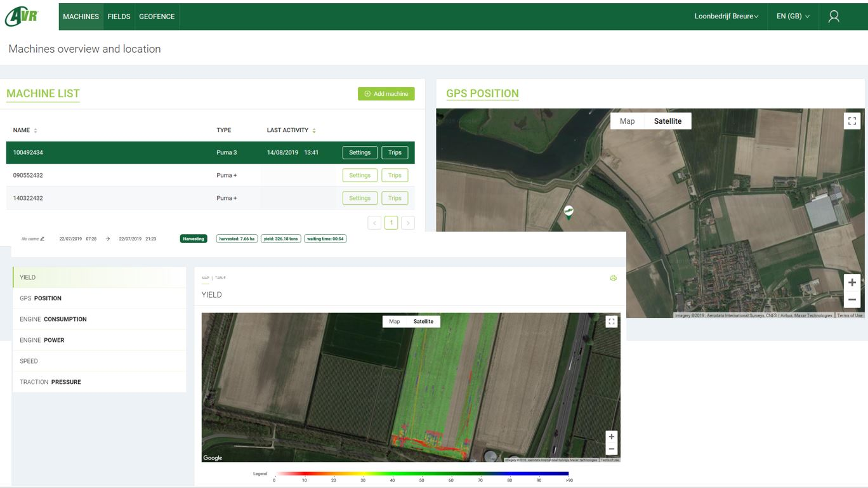This screenshot has width=868, height=488.
Task: Click the yield legend color scale
Action: pyautogui.click(x=420, y=473)
